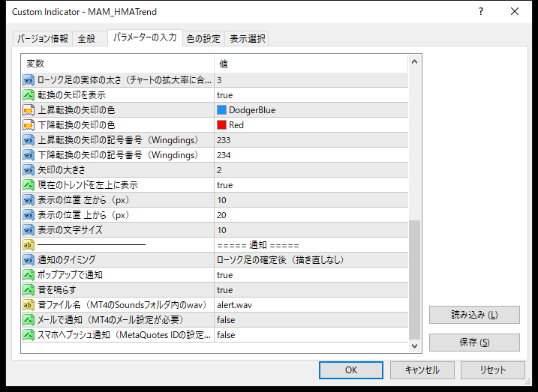This screenshot has width=538, height=392.
Task: Click the bool icon beside 転換の矢印を表示
Action: click(x=29, y=95)
